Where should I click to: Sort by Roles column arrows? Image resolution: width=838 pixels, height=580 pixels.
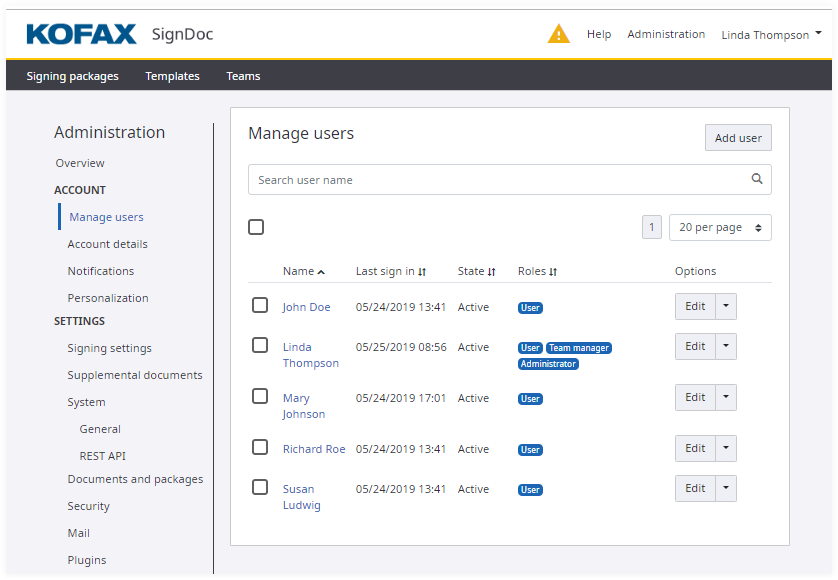pyautogui.click(x=553, y=272)
